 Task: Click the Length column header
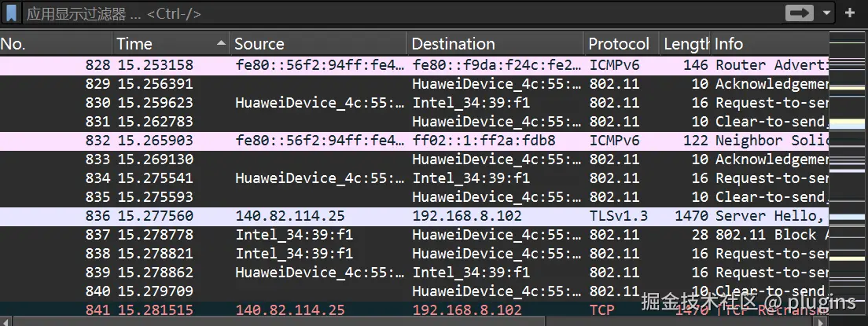point(686,44)
